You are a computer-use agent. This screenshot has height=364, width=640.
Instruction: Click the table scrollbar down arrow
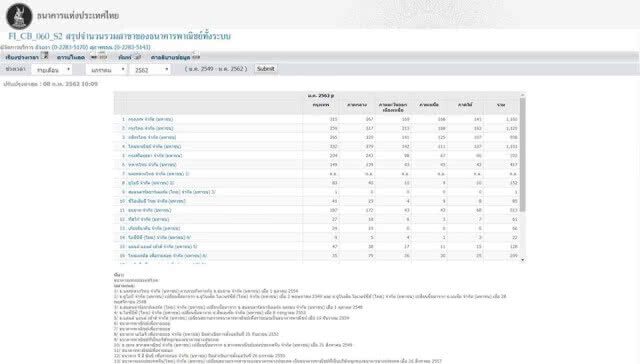click(522, 260)
